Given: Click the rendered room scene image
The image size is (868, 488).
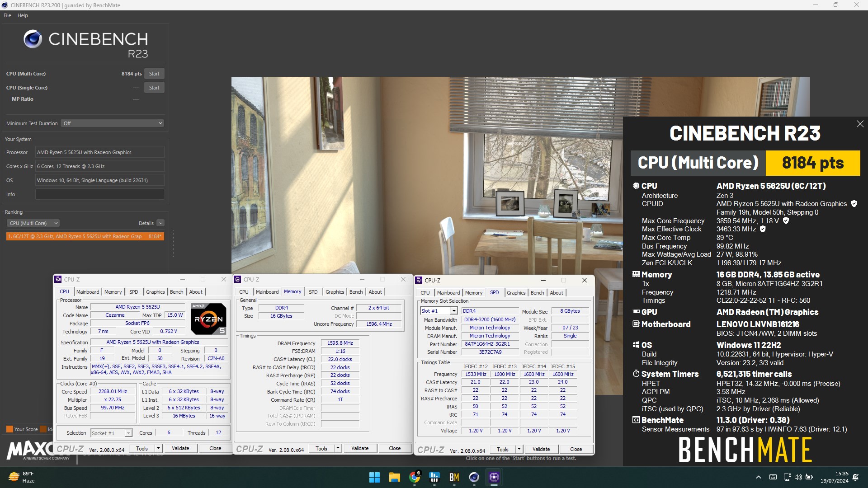Looking at the screenshot, I should 427,175.
